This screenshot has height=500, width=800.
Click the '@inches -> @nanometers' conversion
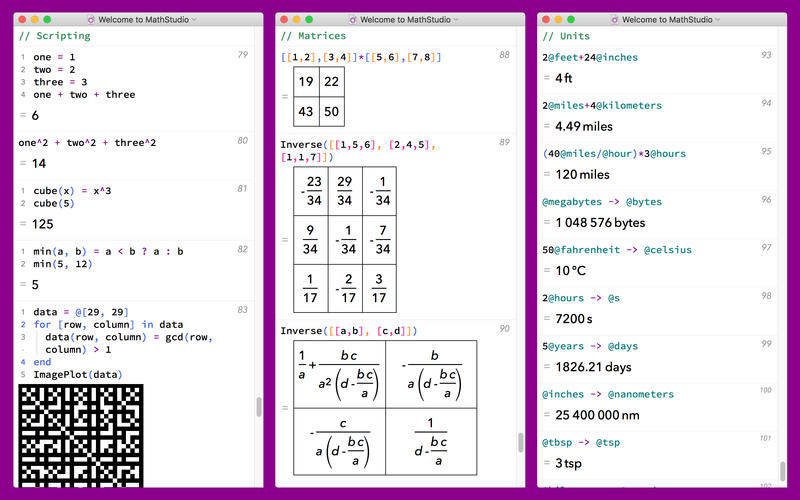pos(608,394)
